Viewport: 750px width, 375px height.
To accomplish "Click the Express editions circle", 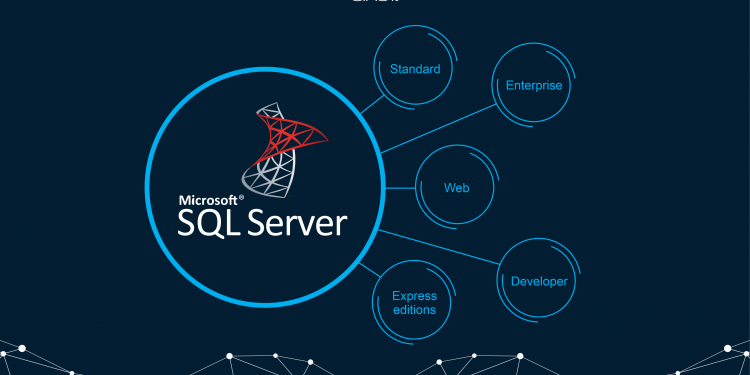I will [x=414, y=303].
